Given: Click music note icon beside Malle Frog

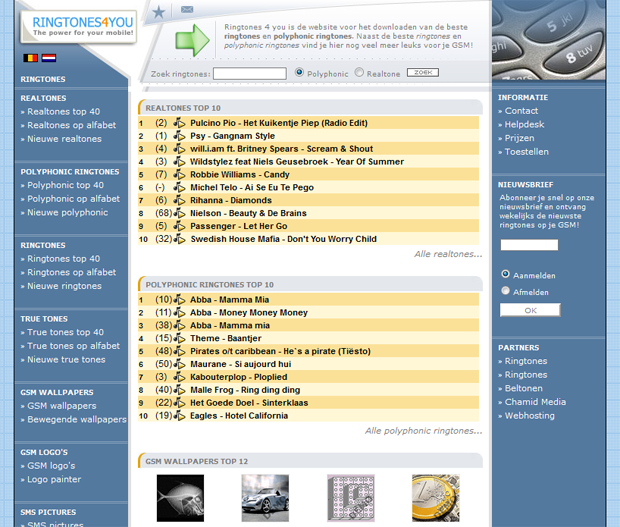Looking at the screenshot, I should pos(179,390).
